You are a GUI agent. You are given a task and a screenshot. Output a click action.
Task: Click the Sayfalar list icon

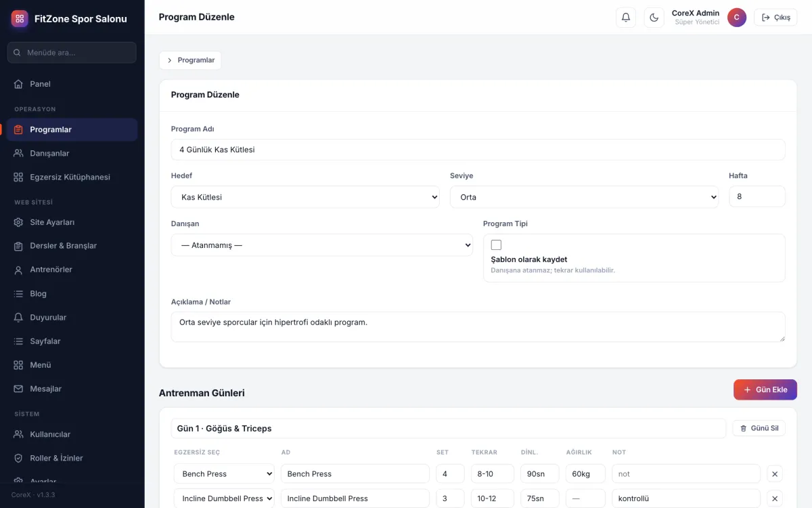(x=18, y=341)
